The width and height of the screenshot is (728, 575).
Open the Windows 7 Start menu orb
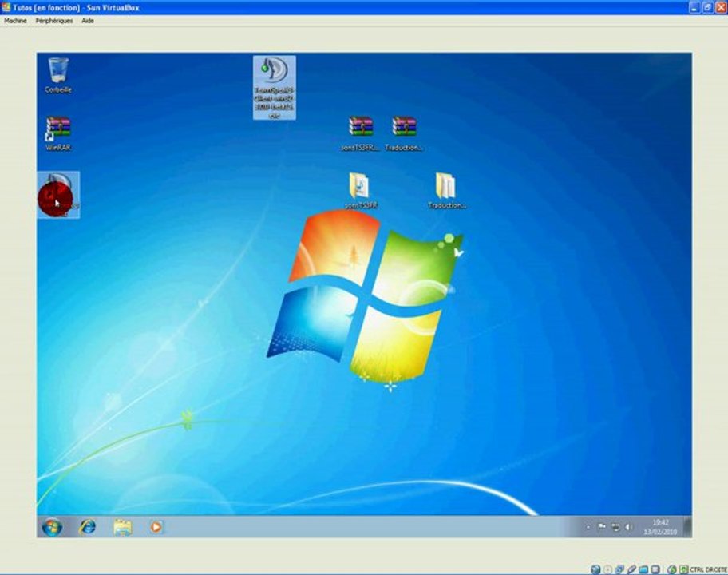(52, 527)
